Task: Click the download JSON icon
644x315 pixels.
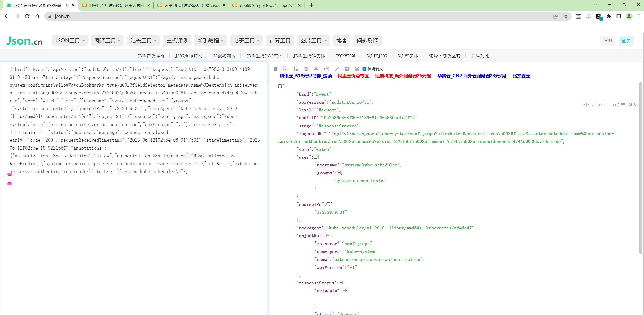Action: (316, 69)
